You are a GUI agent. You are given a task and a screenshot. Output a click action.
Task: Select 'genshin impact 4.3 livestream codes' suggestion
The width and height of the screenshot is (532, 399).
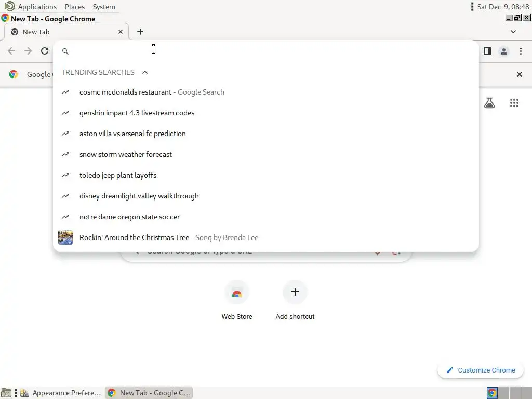tap(266, 113)
